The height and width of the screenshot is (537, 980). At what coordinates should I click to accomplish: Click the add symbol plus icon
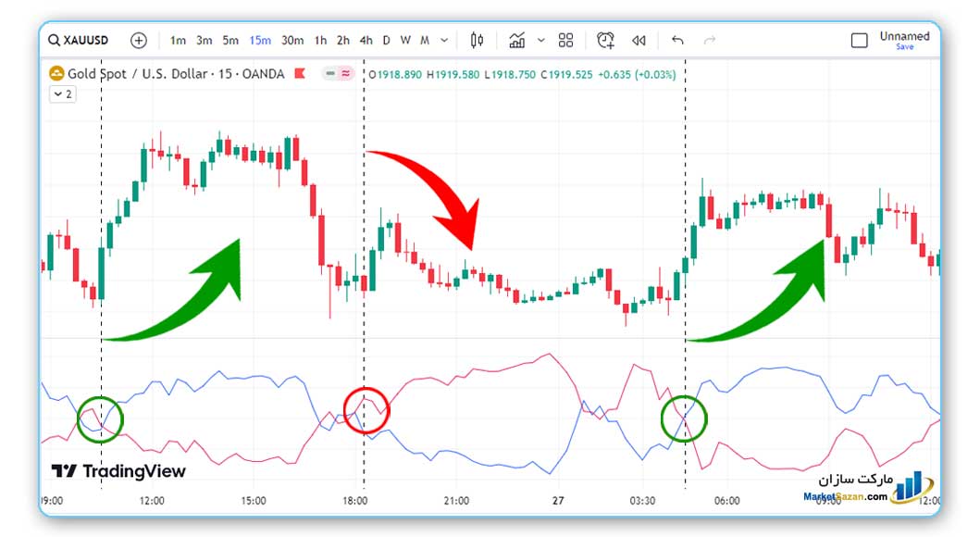139,40
